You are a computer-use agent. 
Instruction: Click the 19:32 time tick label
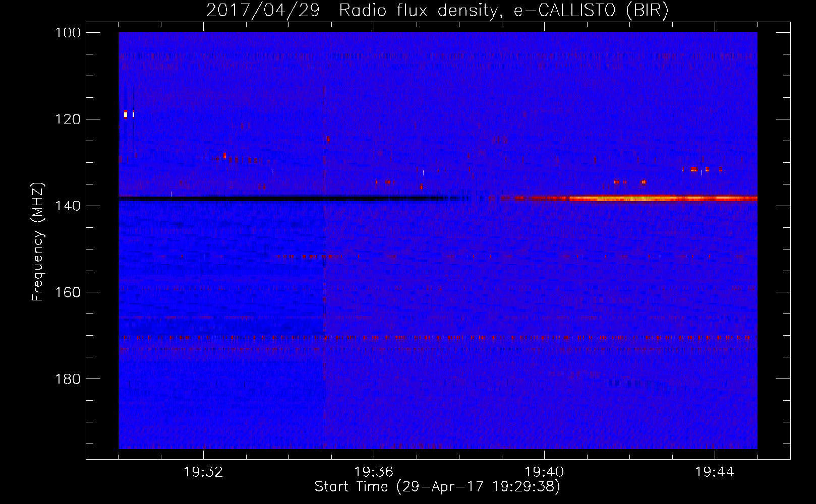(x=203, y=472)
